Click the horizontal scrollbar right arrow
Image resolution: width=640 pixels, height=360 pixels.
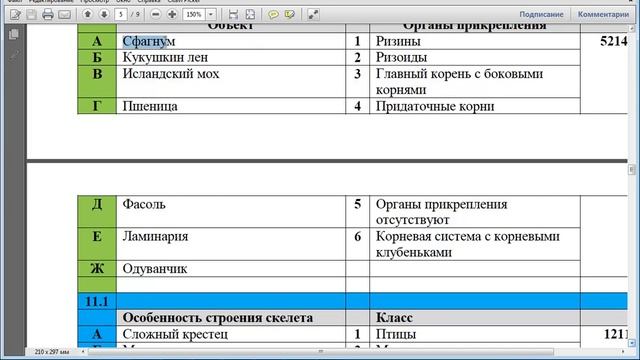[623, 351]
